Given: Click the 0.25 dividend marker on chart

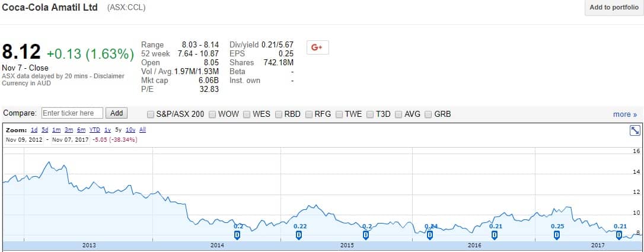Looking at the screenshot, I should point(557,235).
